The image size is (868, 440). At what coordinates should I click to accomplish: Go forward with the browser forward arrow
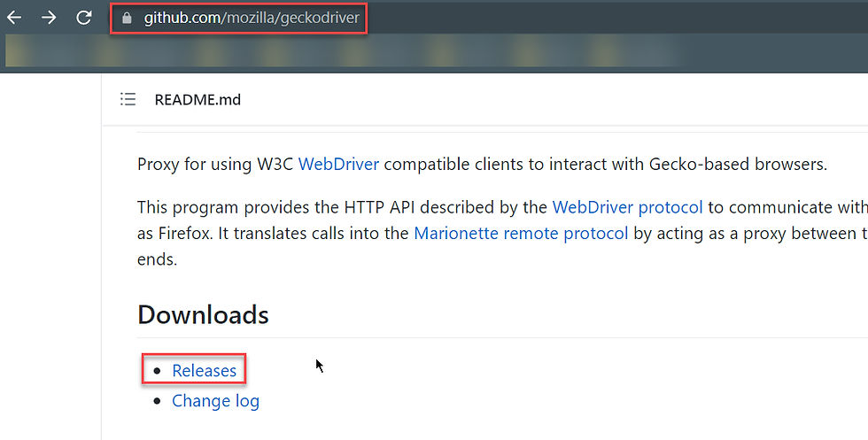[x=49, y=18]
